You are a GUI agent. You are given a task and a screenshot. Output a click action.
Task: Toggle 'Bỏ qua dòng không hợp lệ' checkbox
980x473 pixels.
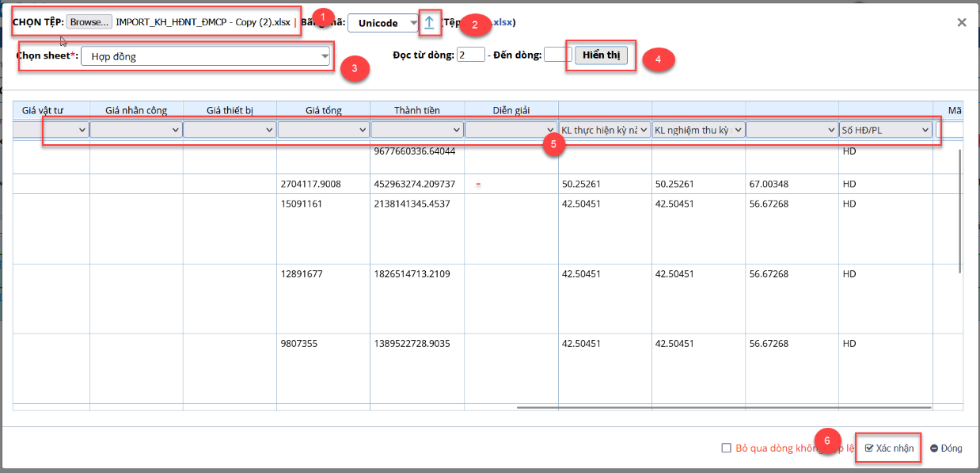[x=727, y=448]
